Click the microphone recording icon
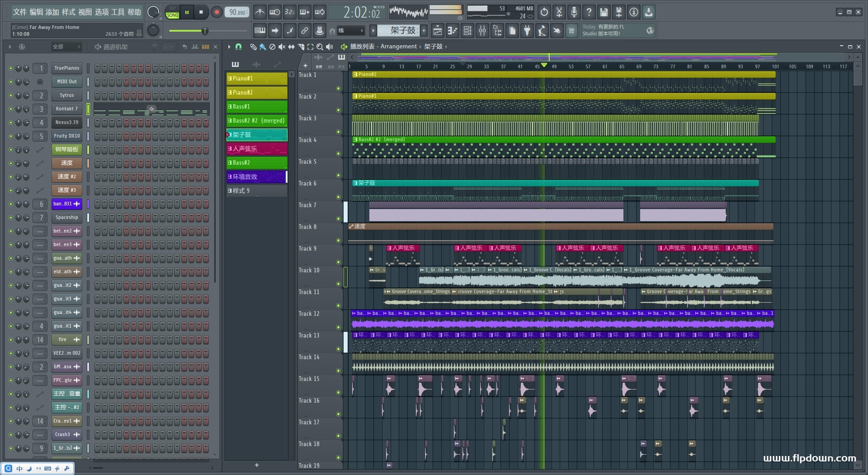The image size is (868, 475). point(574,12)
